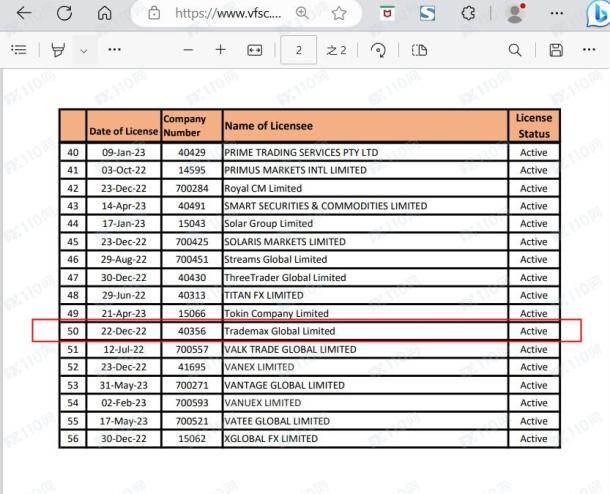
Task: Show the PDF table of contents
Action: [19, 50]
